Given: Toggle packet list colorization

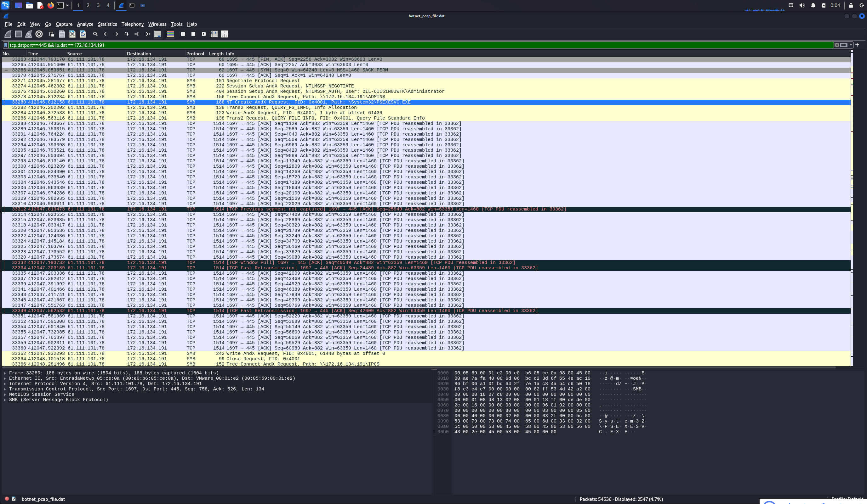Looking at the screenshot, I should coord(170,34).
